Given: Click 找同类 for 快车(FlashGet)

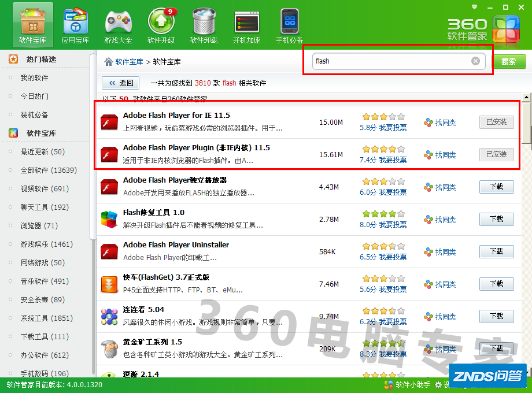Looking at the screenshot, I should click(439, 284).
